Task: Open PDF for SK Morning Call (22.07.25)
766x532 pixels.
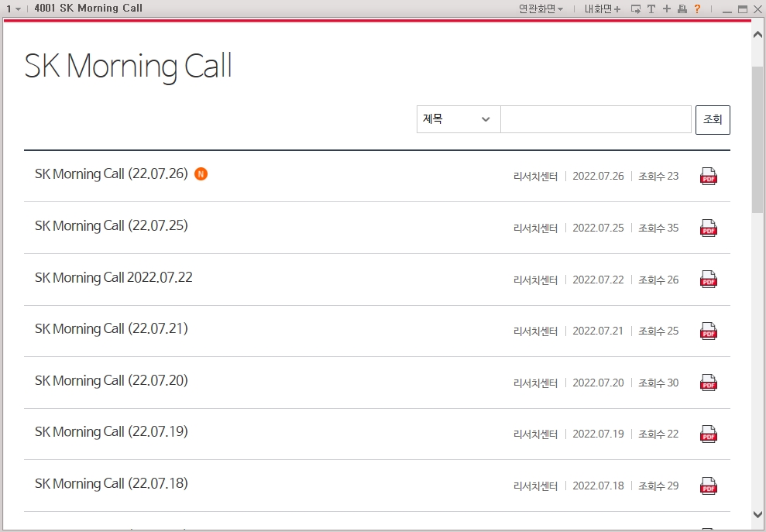Action: click(709, 228)
